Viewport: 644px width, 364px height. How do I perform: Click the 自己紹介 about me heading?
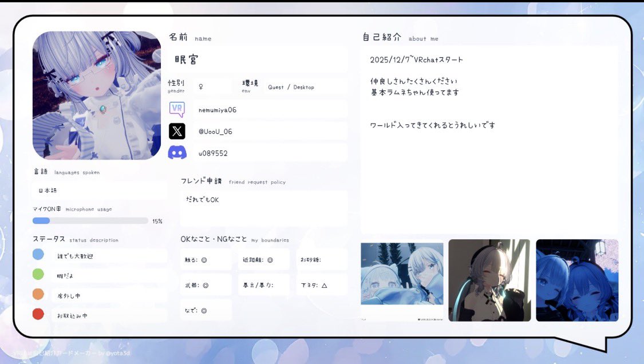(x=401, y=37)
